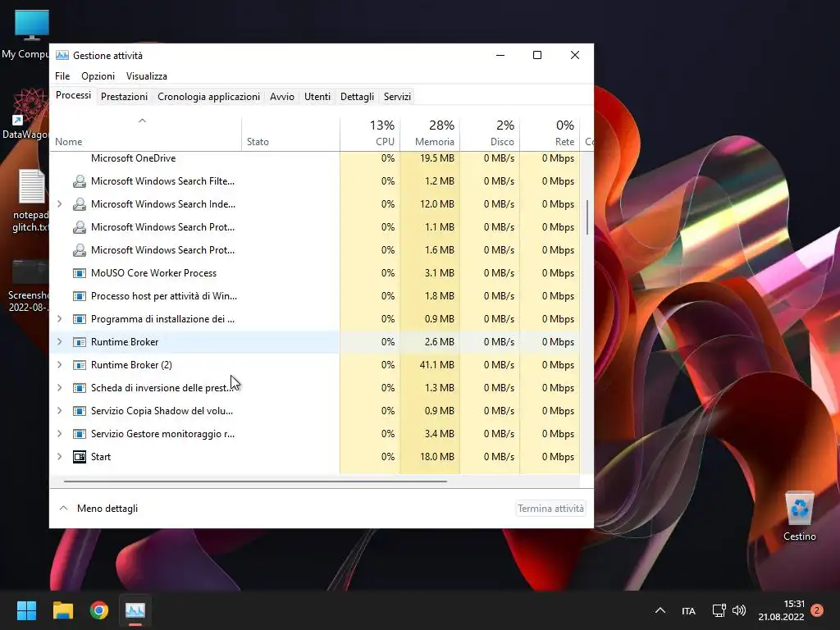Sort by the Memoria 28% column header

point(430,134)
